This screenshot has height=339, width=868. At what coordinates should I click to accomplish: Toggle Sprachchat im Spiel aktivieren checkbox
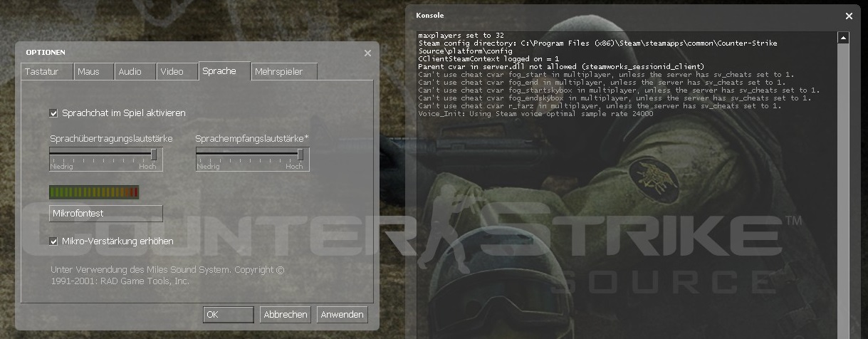coord(53,113)
